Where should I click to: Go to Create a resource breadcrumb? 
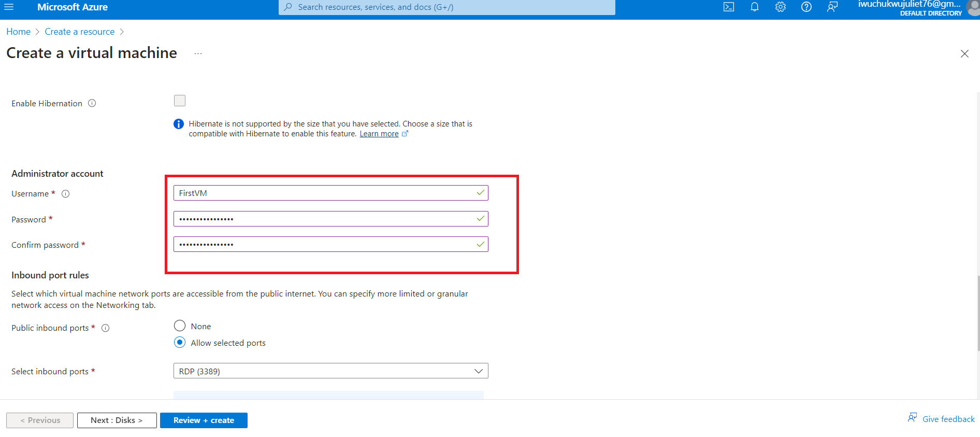point(80,32)
